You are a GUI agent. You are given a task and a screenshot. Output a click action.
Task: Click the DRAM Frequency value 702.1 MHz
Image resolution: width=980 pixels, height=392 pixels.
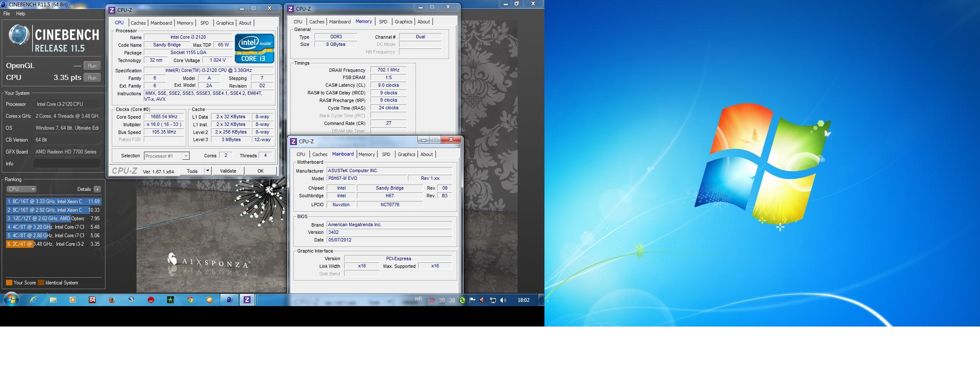click(x=388, y=70)
